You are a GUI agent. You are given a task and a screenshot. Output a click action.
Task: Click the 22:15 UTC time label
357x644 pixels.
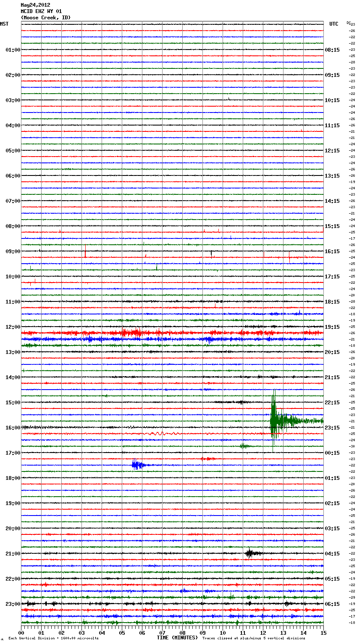coord(332,403)
